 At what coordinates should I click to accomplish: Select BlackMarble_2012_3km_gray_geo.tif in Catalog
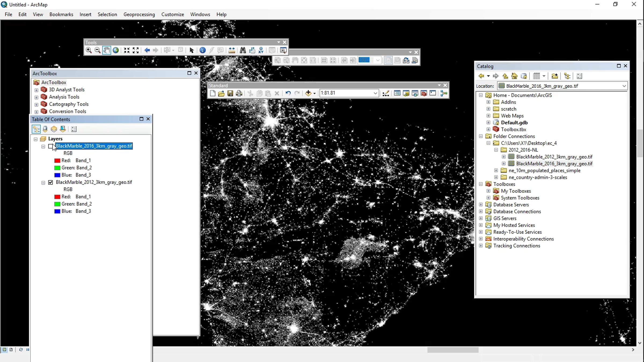point(554,157)
